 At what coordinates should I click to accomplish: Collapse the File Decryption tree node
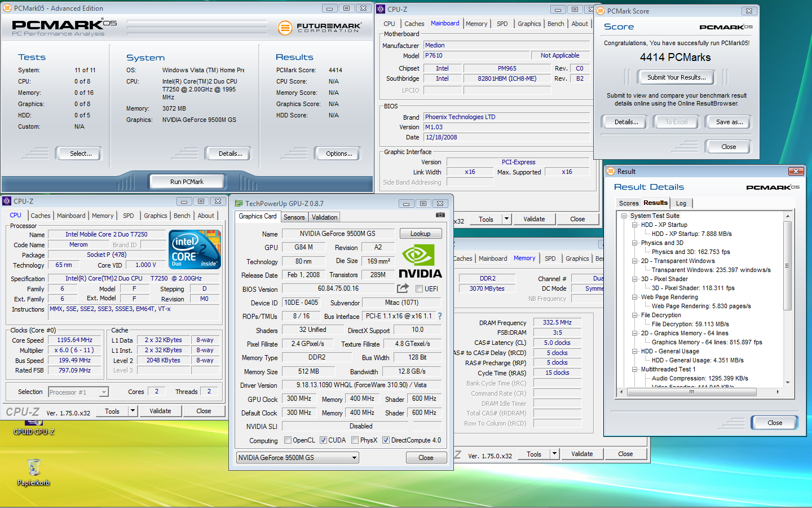point(635,315)
